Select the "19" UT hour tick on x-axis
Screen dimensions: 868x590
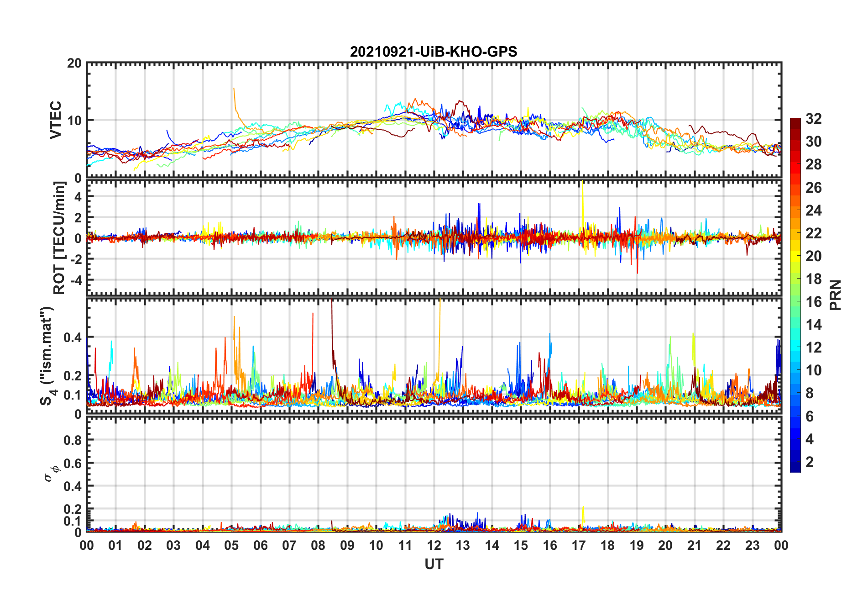tap(637, 545)
